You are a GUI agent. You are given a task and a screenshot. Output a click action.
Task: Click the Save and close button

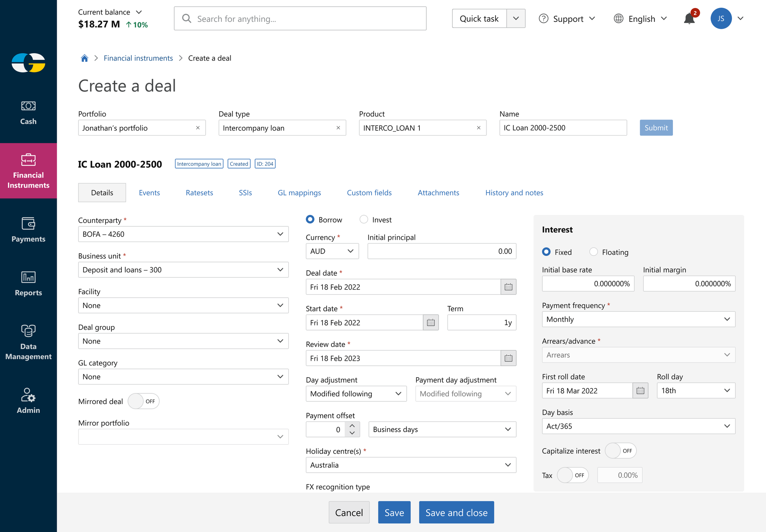(x=456, y=512)
